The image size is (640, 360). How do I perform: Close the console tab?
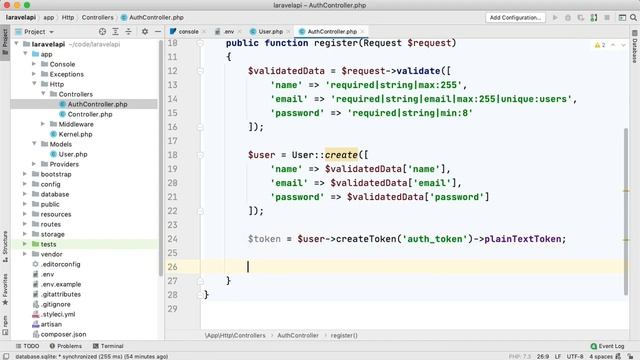204,31
